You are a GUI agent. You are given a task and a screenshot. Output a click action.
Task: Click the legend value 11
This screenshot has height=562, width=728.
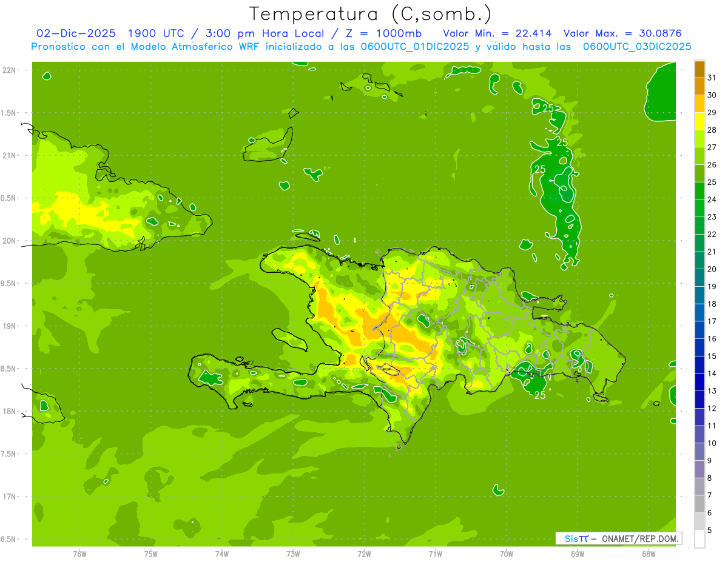712,426
